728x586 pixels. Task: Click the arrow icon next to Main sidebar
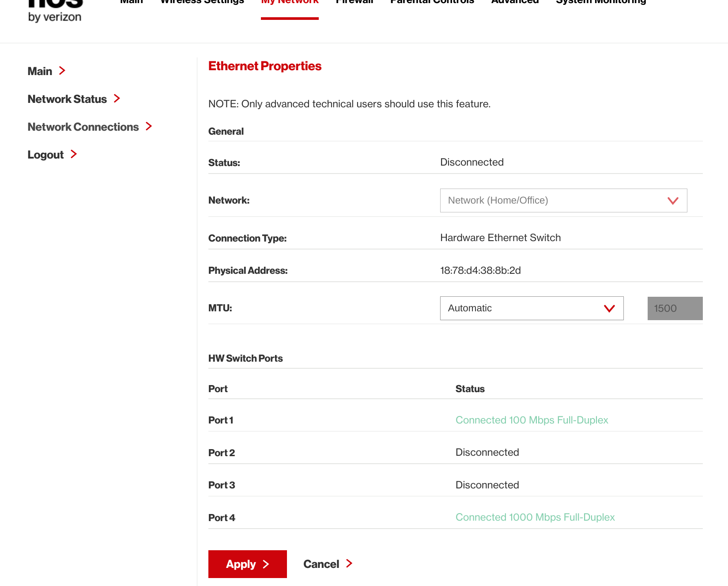[62, 71]
